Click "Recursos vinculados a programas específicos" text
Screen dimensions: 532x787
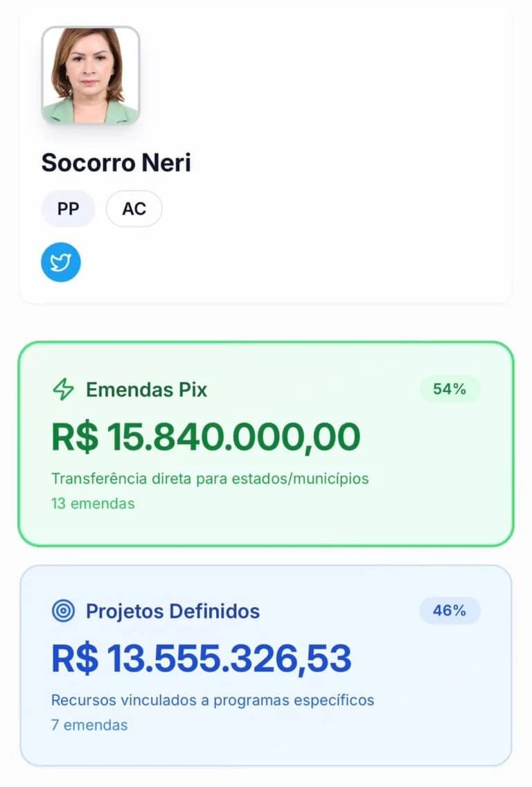[213, 700]
